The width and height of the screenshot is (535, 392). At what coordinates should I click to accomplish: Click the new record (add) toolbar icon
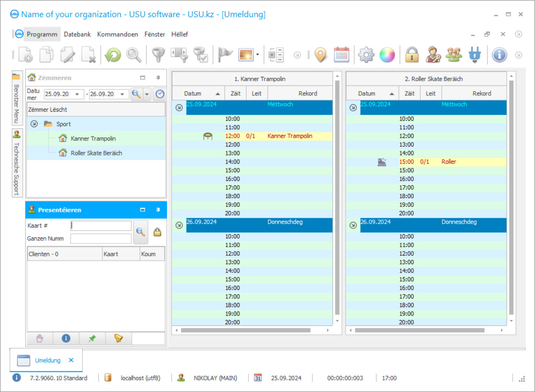point(25,55)
